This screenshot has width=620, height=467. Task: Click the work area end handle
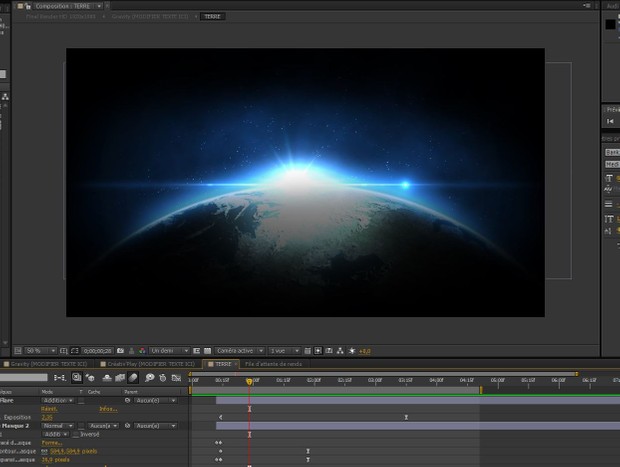coord(481,390)
